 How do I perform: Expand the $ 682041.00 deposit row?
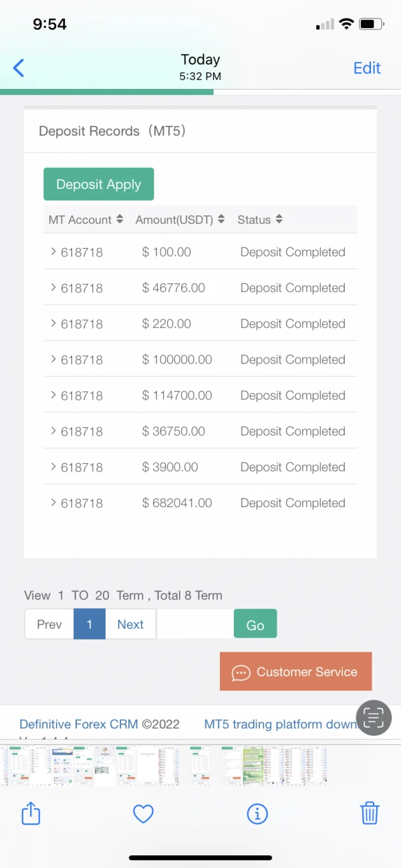point(53,503)
